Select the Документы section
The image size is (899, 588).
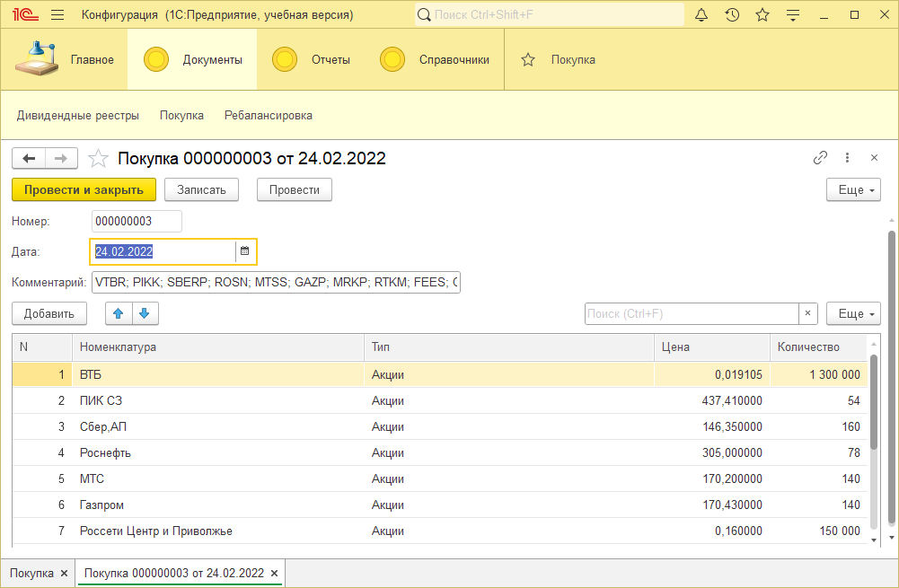click(x=192, y=59)
